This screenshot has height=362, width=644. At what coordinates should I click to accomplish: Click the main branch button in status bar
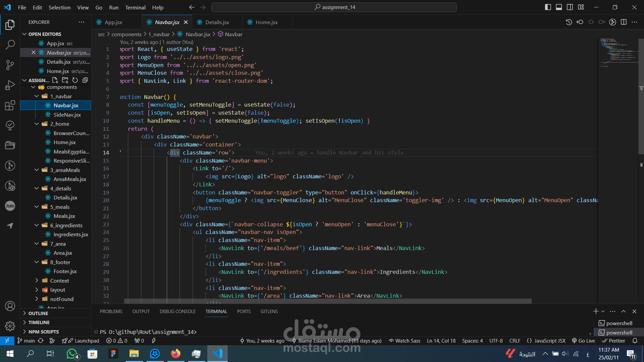(x=26, y=341)
